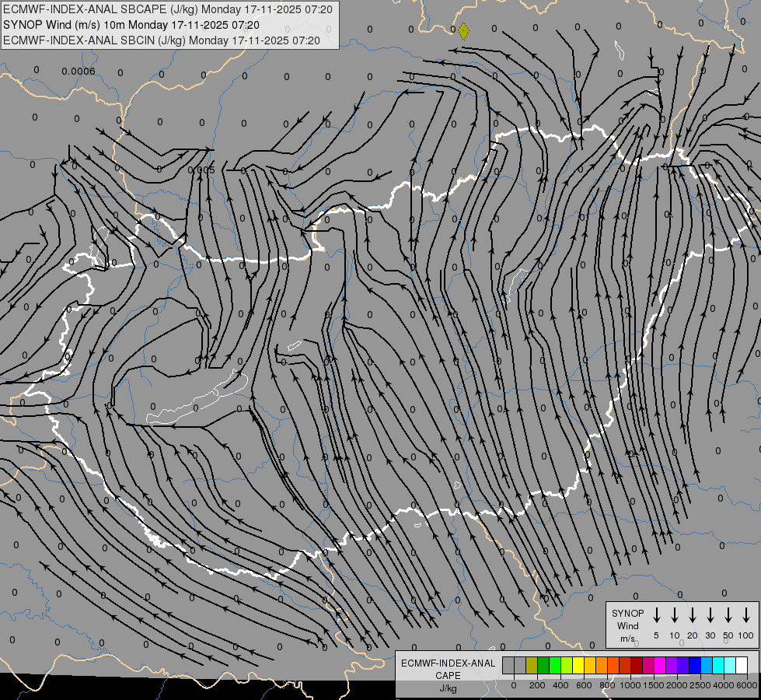
Task: Select the bright magenta CAPE legend swatch
Action: click(x=660, y=665)
